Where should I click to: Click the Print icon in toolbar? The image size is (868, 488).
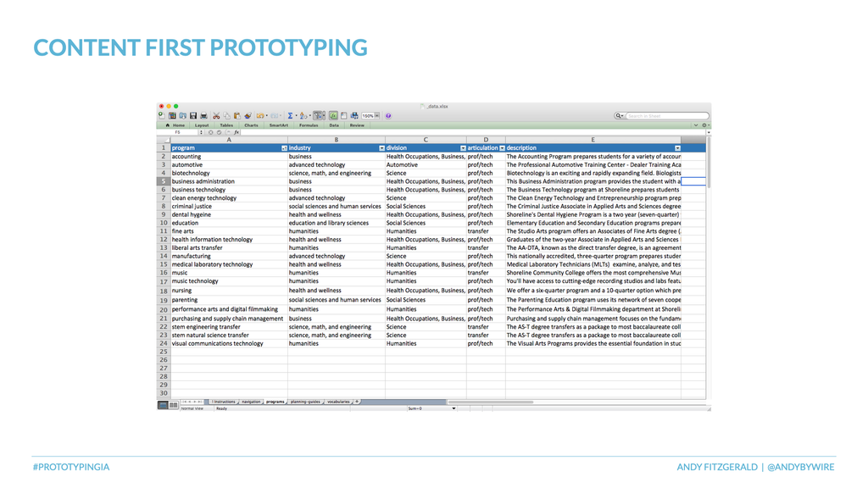tap(203, 115)
